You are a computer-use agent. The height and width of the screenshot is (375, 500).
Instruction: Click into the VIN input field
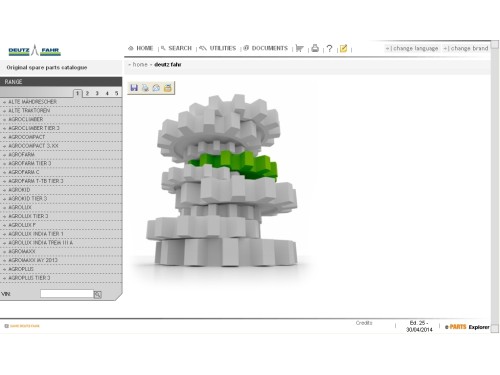[67, 294]
